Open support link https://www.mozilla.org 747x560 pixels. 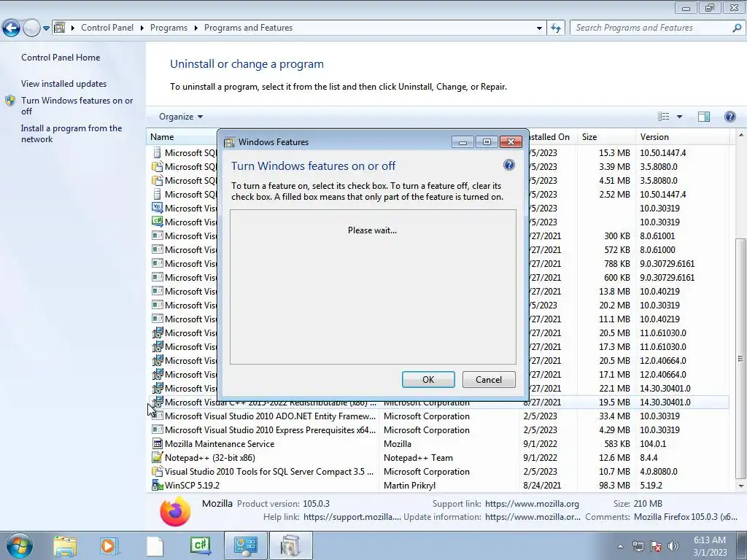tap(532, 504)
